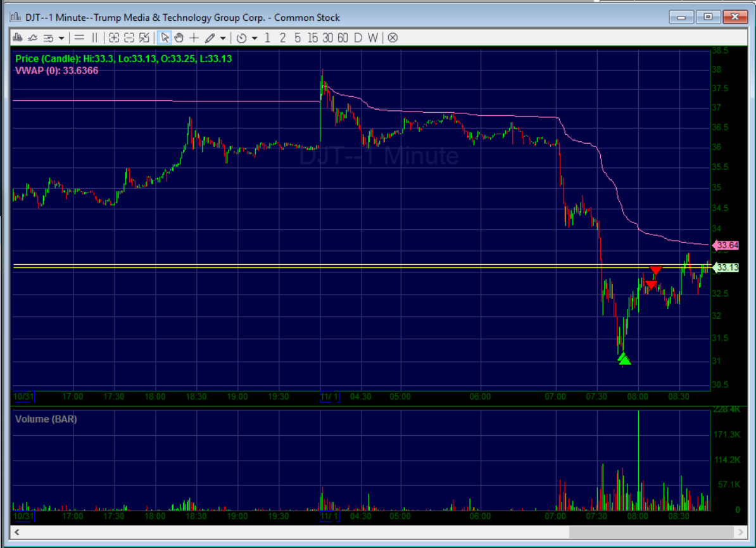Click the 10/31 date label on price axis
The height and width of the screenshot is (548, 756).
(23, 397)
